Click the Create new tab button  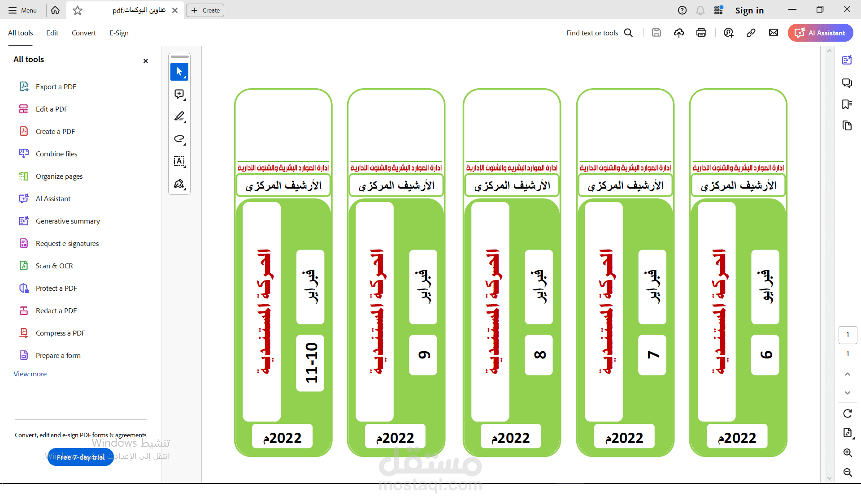coord(205,10)
